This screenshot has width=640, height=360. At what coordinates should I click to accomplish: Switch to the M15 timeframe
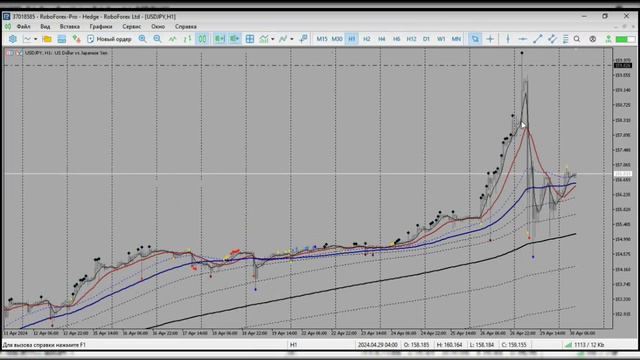tap(322, 39)
